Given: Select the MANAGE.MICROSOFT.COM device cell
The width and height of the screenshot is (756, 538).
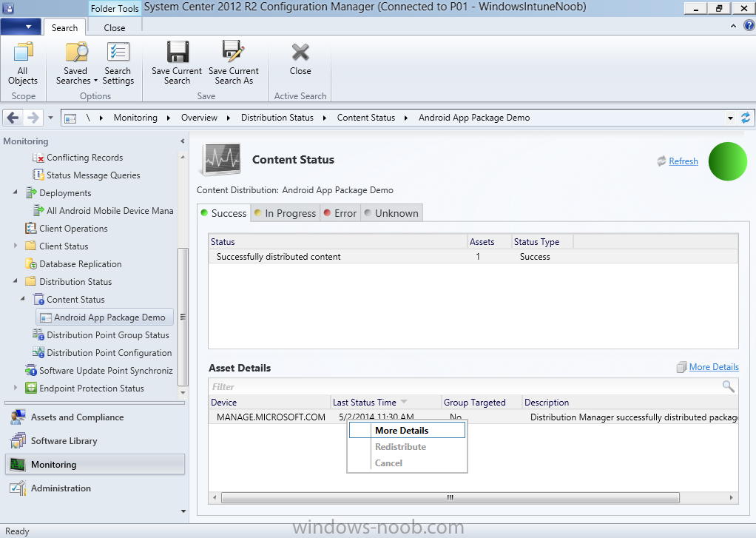Looking at the screenshot, I should pyautogui.click(x=271, y=417).
